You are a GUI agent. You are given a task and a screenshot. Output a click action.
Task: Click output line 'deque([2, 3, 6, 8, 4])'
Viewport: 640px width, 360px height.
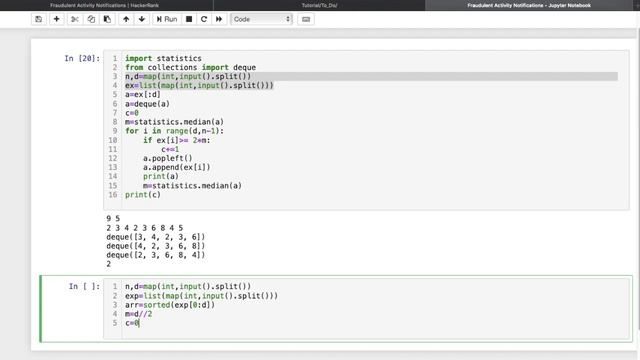(x=156, y=255)
